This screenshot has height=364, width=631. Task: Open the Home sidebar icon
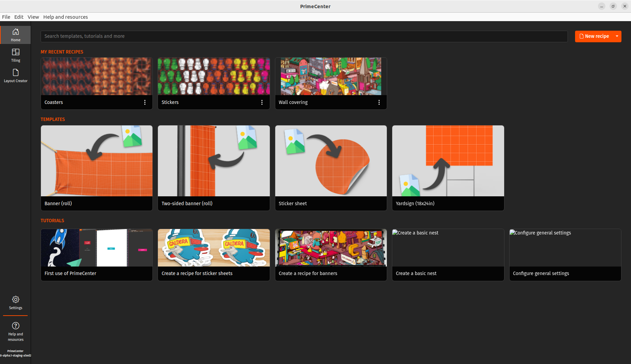[15, 35]
